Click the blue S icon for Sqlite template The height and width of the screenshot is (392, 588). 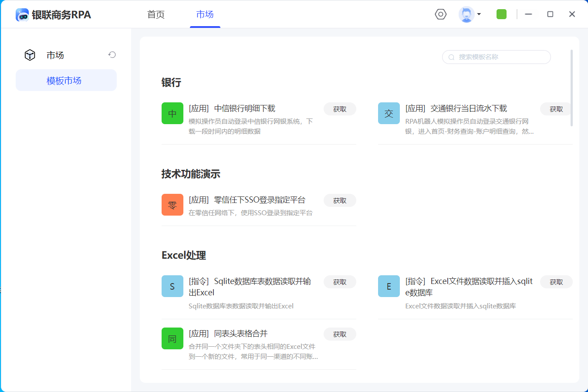point(172,286)
